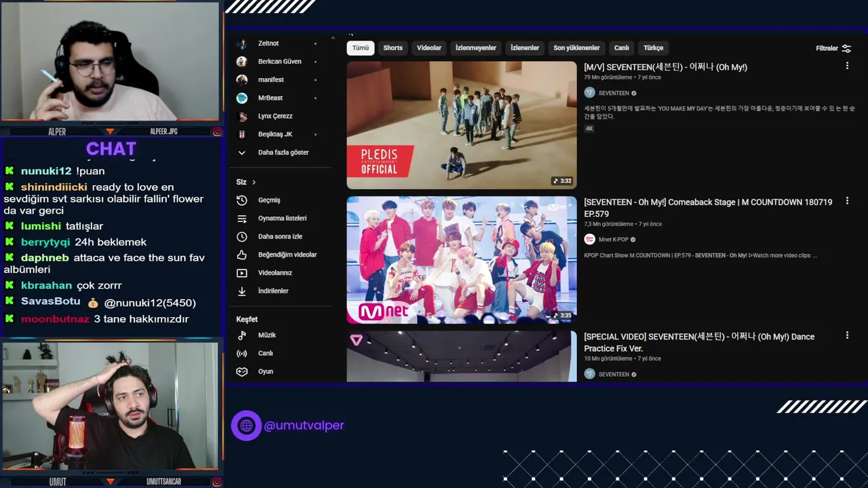
Task: Click Instagram icon beside ALPEER.JPG
Action: (x=218, y=131)
